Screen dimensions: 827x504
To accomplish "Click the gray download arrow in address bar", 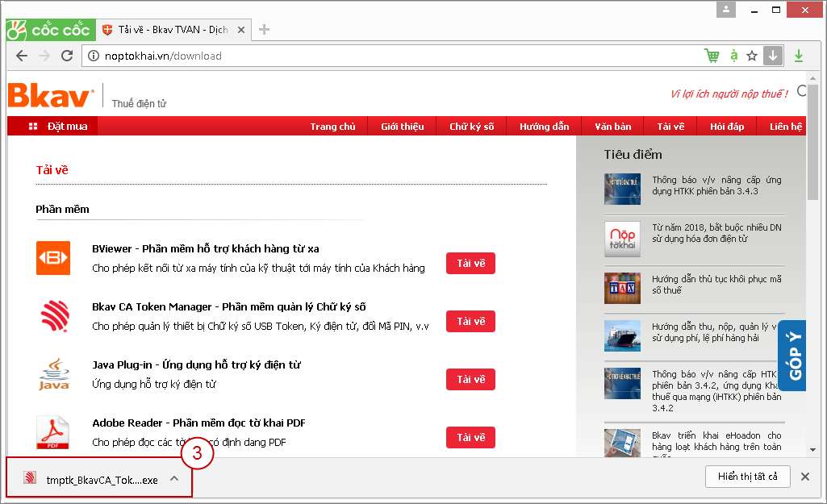I will [x=772, y=56].
